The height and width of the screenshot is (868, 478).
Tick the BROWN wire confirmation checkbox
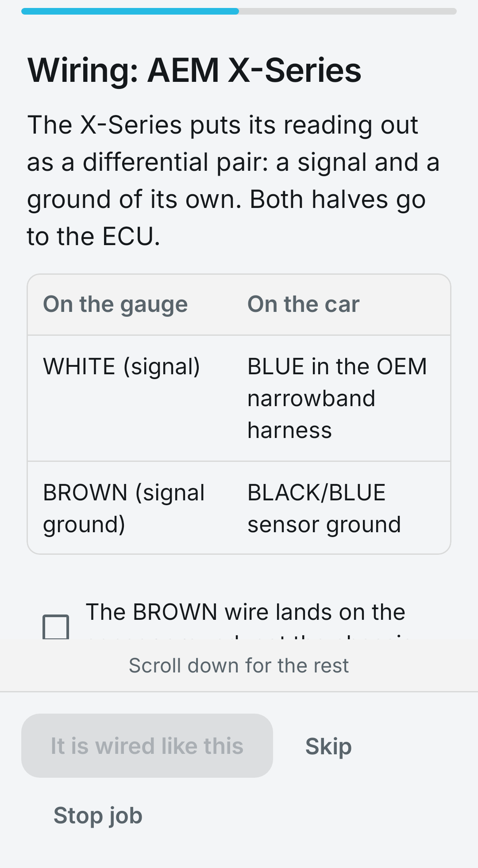[x=56, y=627]
